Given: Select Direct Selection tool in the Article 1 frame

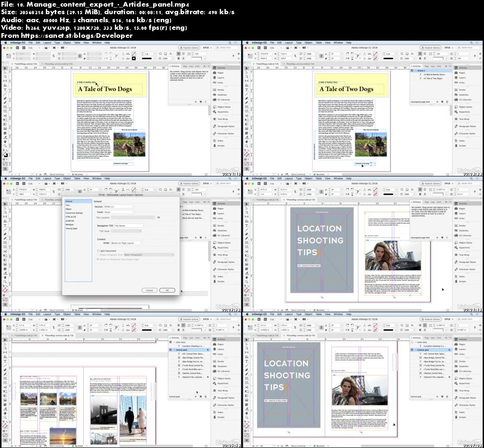Looking at the screenshot, I should 247,72.
